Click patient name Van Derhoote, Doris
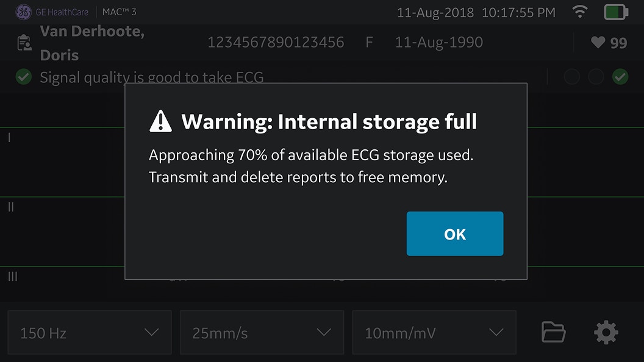The height and width of the screenshot is (362, 644). [x=91, y=43]
